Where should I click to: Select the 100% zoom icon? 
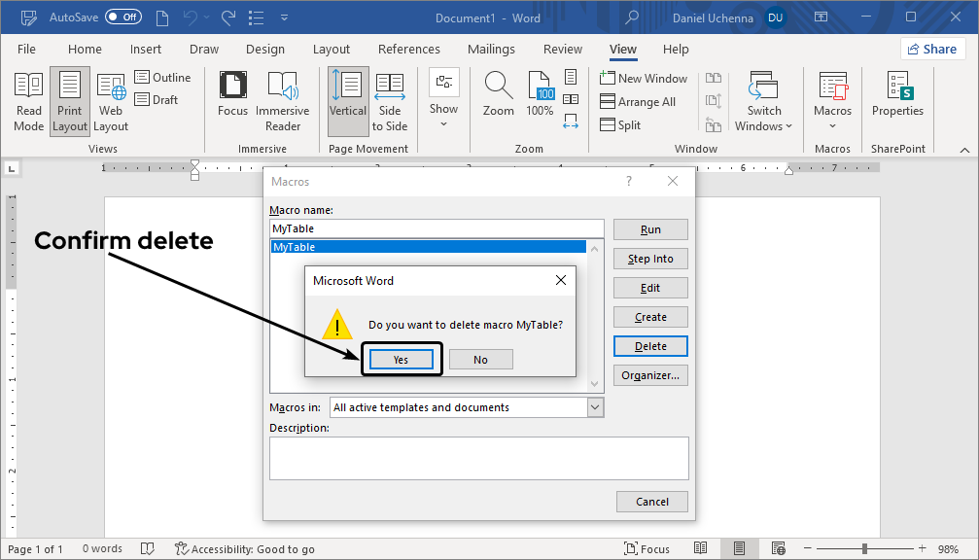(539, 94)
